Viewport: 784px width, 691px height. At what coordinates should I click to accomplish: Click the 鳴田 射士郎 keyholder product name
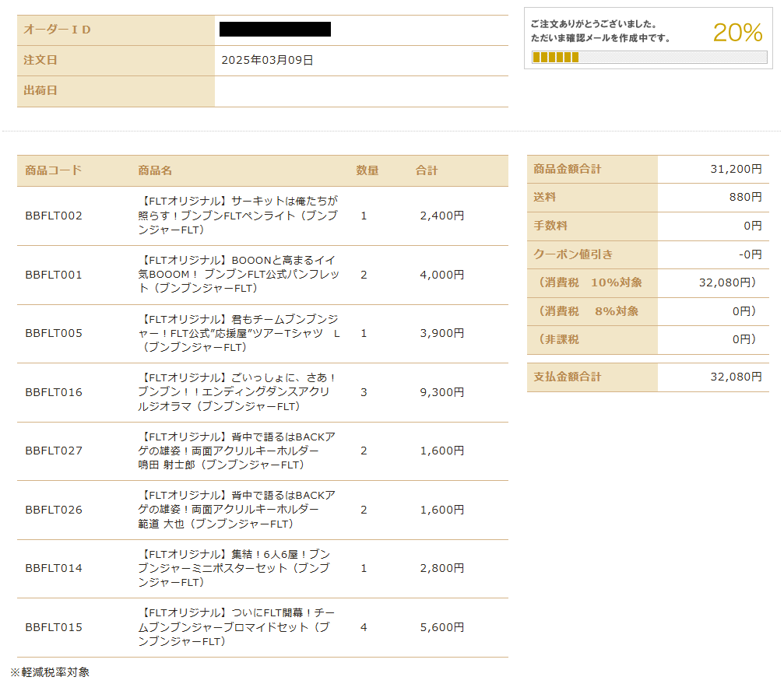237,451
